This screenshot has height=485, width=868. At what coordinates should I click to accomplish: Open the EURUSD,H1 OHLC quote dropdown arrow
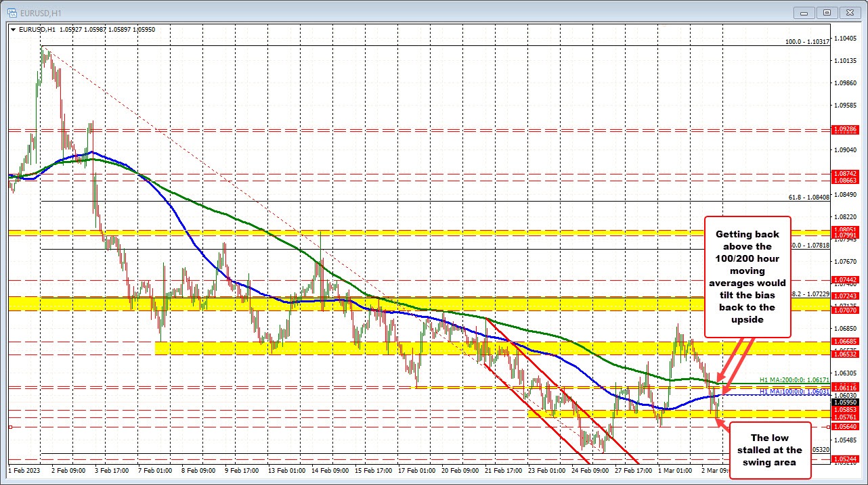(14, 29)
